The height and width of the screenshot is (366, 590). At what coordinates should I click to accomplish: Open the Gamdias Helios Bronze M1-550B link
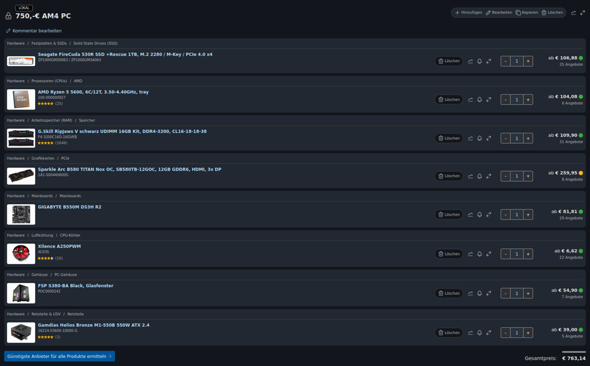click(x=93, y=325)
